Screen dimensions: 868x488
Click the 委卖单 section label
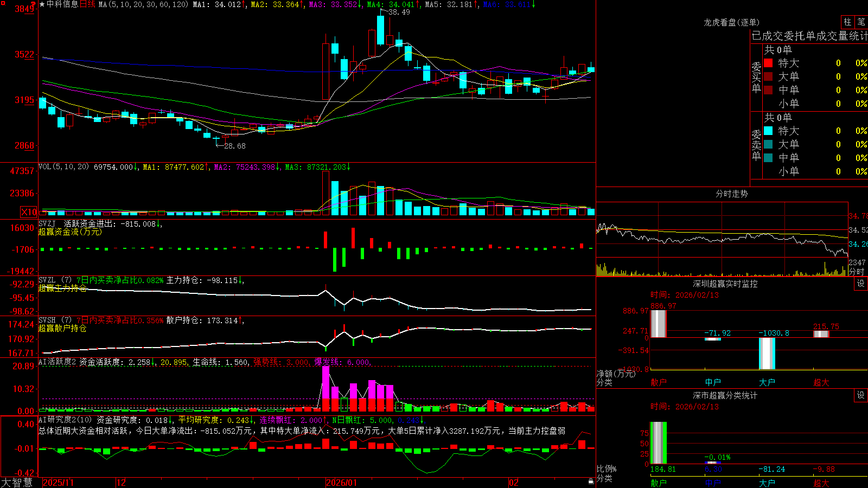pyautogui.click(x=756, y=145)
